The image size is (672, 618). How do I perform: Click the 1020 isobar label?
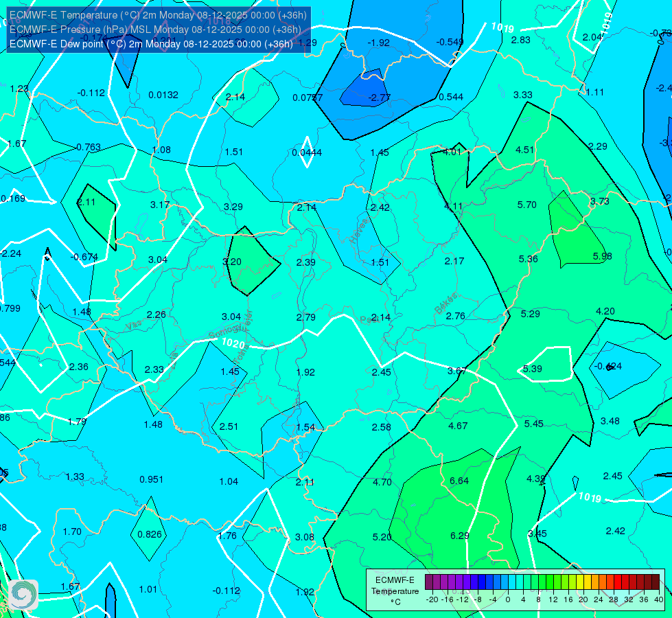(233, 343)
